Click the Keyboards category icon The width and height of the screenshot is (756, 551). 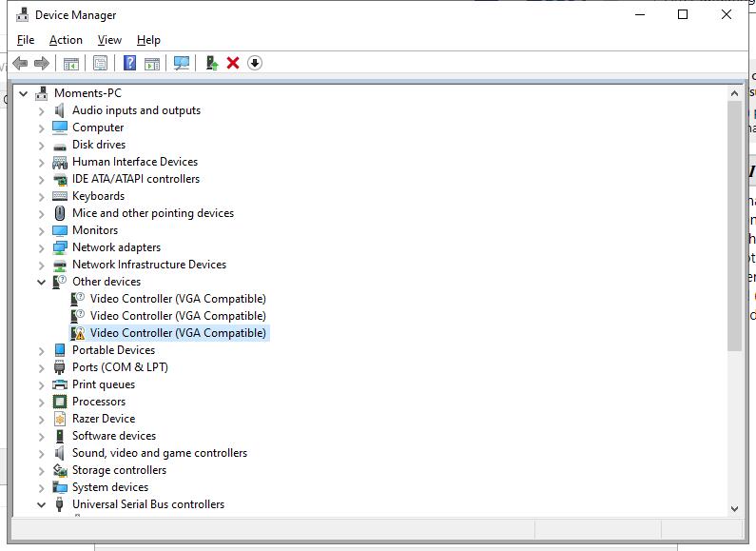pyautogui.click(x=60, y=196)
